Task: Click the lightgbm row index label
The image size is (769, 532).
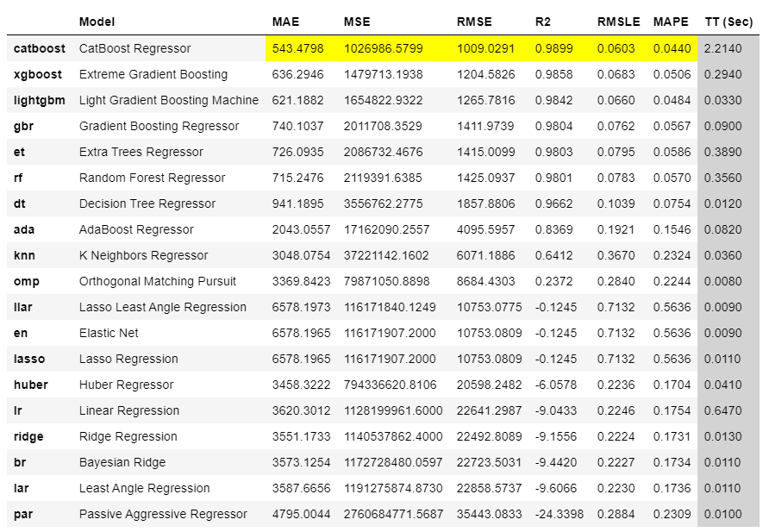Action: pos(39,101)
